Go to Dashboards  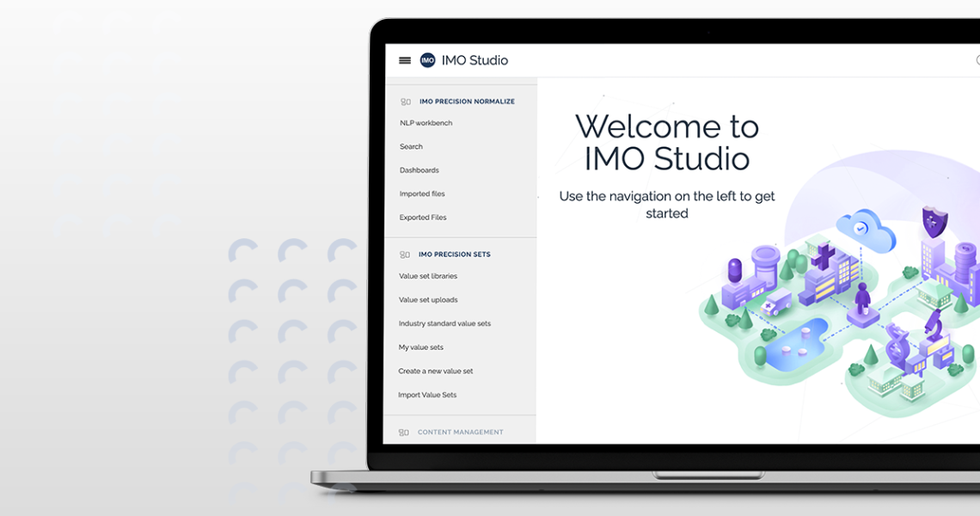[419, 170]
